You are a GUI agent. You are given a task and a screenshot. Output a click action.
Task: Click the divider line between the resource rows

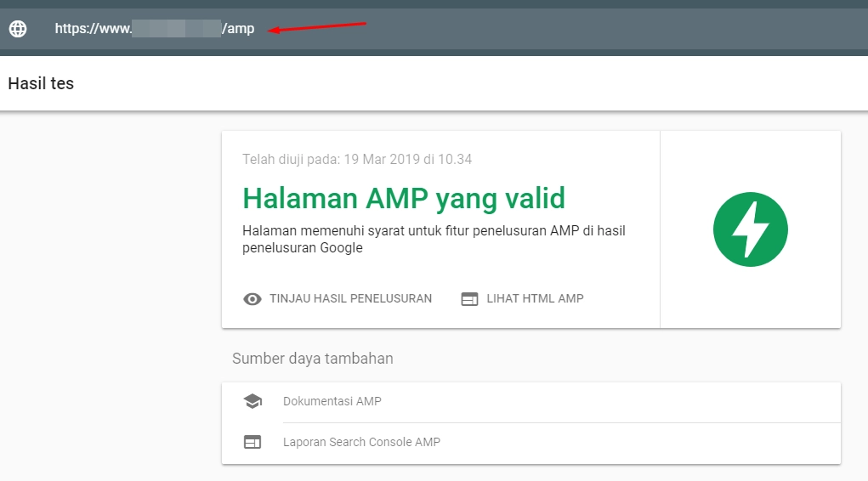coord(561,422)
